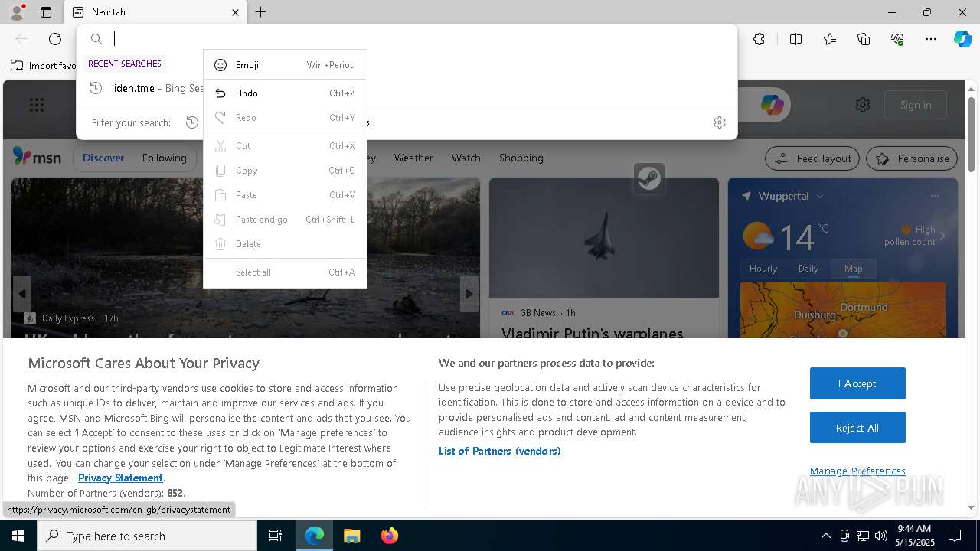Select the Daily weather tab
The height and width of the screenshot is (551, 980).
tap(808, 269)
